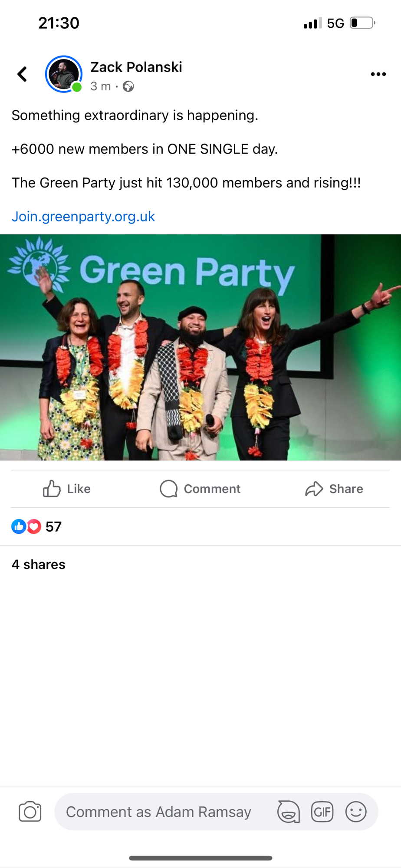Screen dimensions: 401x868
Task: Click the blue like reaction icon
Action: coord(19,526)
